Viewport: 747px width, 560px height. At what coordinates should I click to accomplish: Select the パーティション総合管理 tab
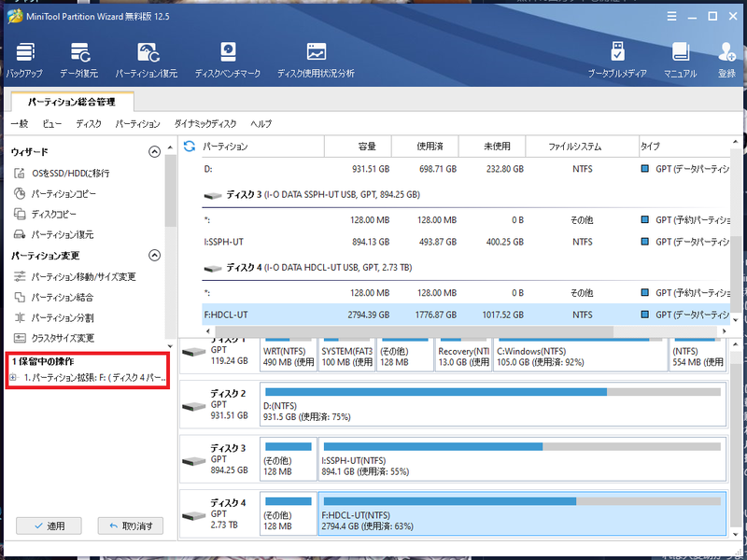click(x=72, y=102)
